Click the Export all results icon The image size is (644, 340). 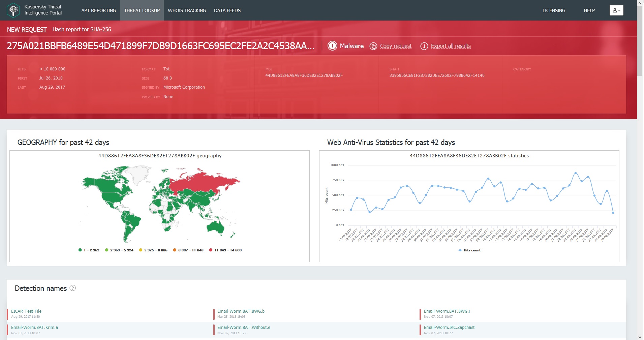pyautogui.click(x=424, y=46)
